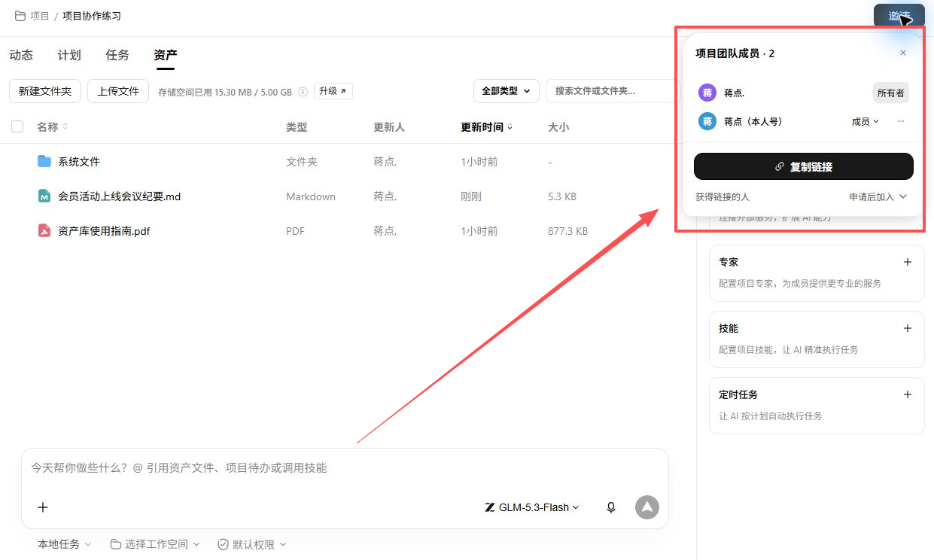Open the more options for 蒋点（本人号）
The width and height of the screenshot is (934, 560).
(901, 121)
